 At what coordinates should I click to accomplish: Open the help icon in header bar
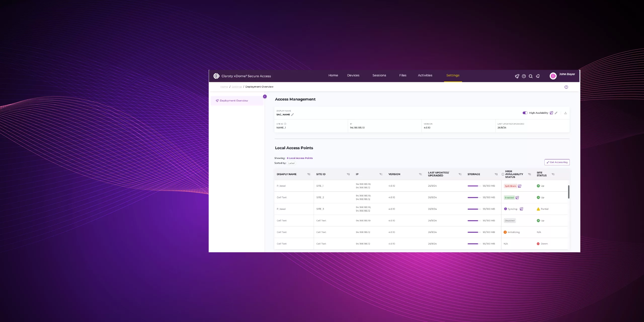coord(524,76)
